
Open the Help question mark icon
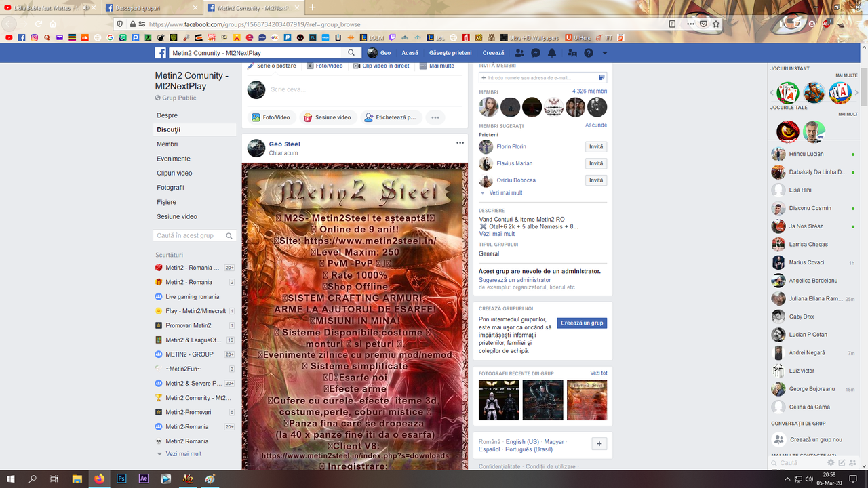[x=589, y=53]
